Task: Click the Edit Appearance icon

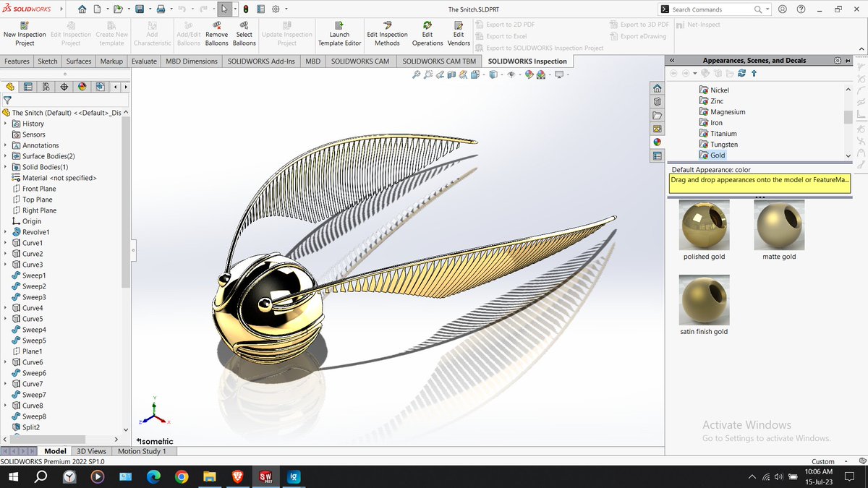Action: (529, 74)
